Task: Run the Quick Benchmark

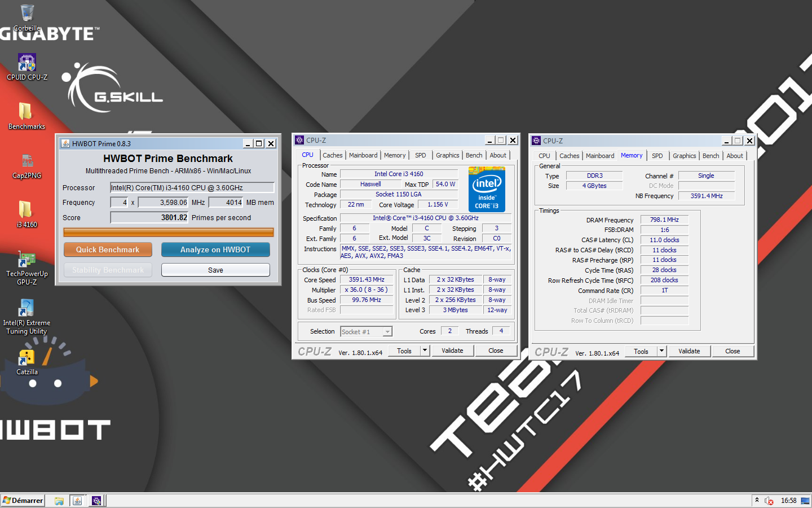Action: [x=108, y=249]
